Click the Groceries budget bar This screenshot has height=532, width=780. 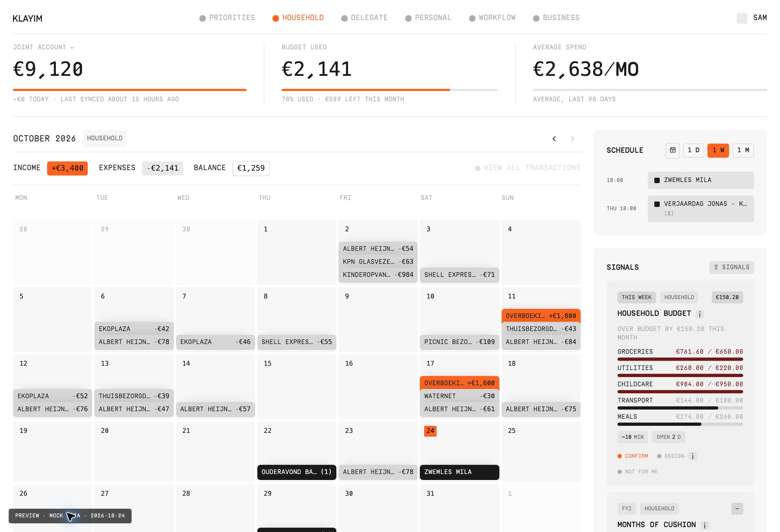[x=680, y=359]
